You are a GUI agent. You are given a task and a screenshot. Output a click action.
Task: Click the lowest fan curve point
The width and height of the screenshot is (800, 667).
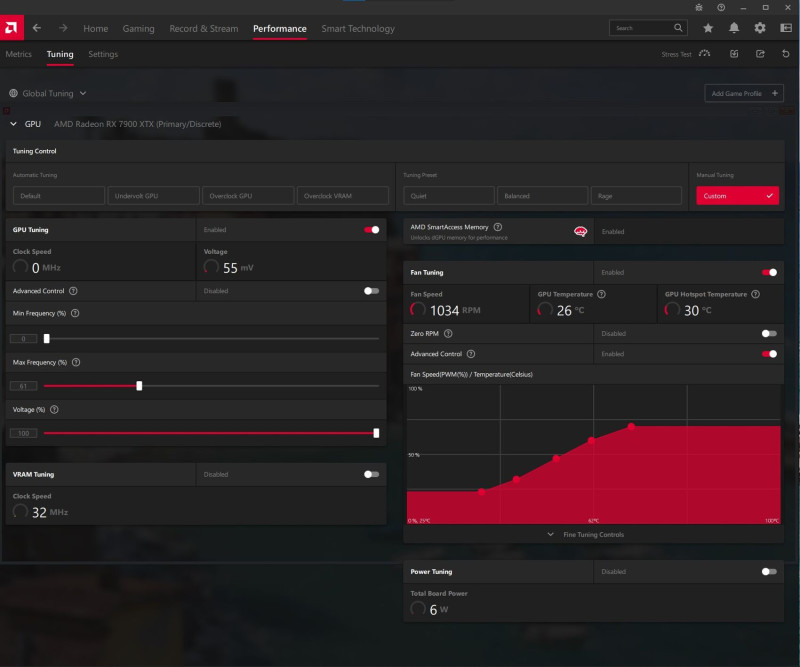tap(482, 491)
